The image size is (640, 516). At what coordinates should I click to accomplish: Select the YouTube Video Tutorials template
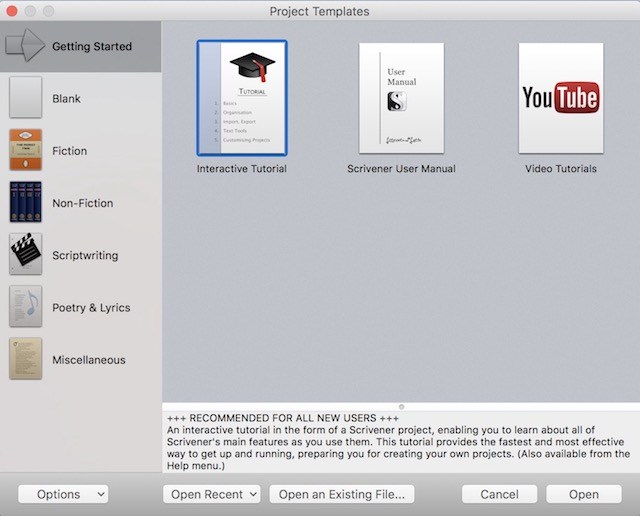[560, 98]
